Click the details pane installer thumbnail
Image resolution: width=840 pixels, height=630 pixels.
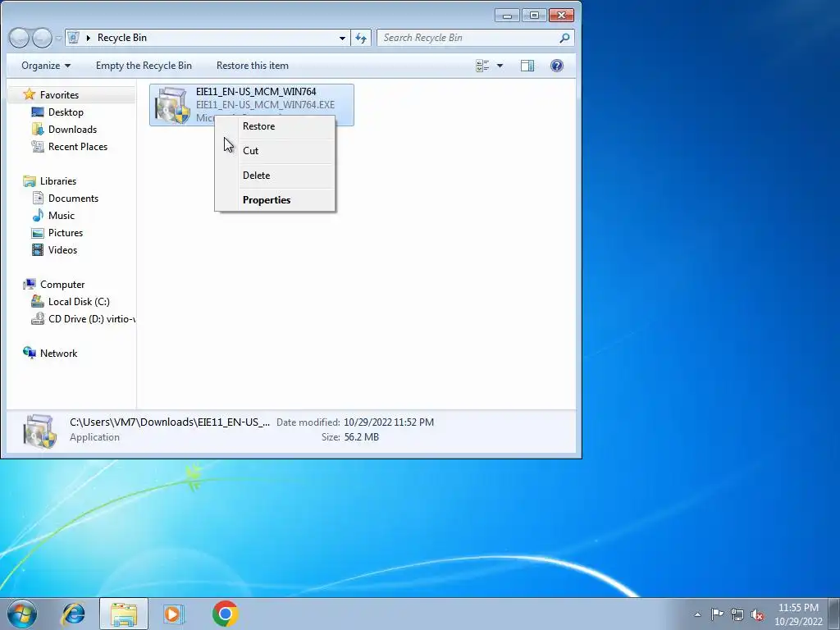point(40,430)
